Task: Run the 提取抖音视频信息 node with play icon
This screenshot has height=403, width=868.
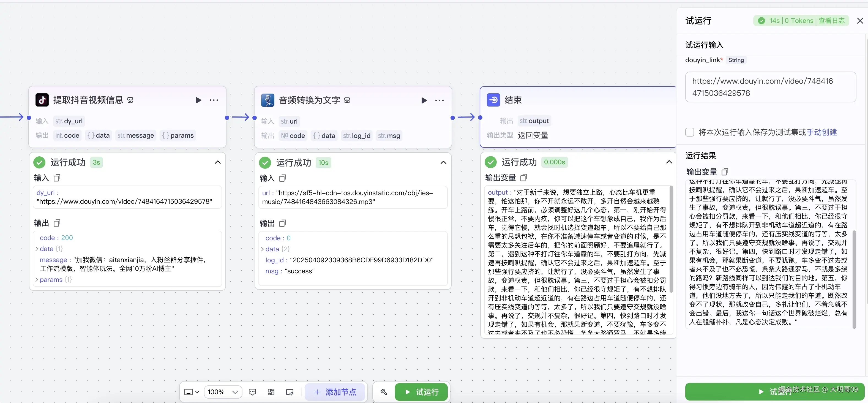Action: tap(198, 100)
